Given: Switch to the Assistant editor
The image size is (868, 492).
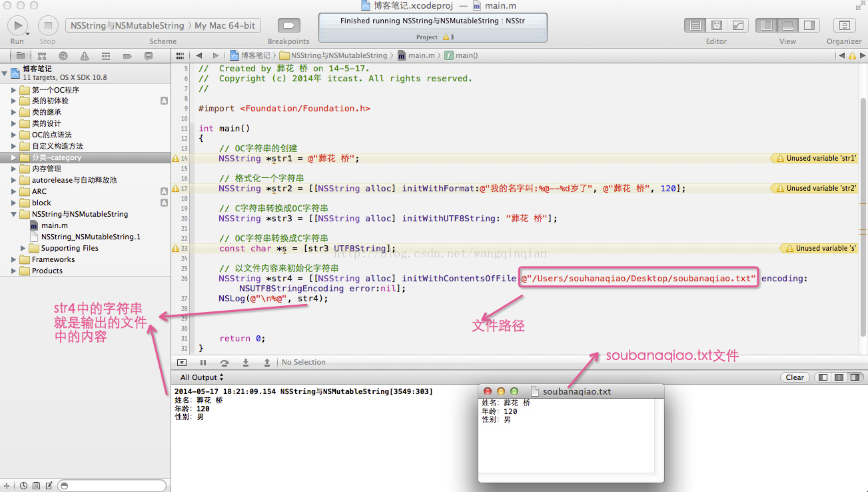Looking at the screenshot, I should 717,25.
